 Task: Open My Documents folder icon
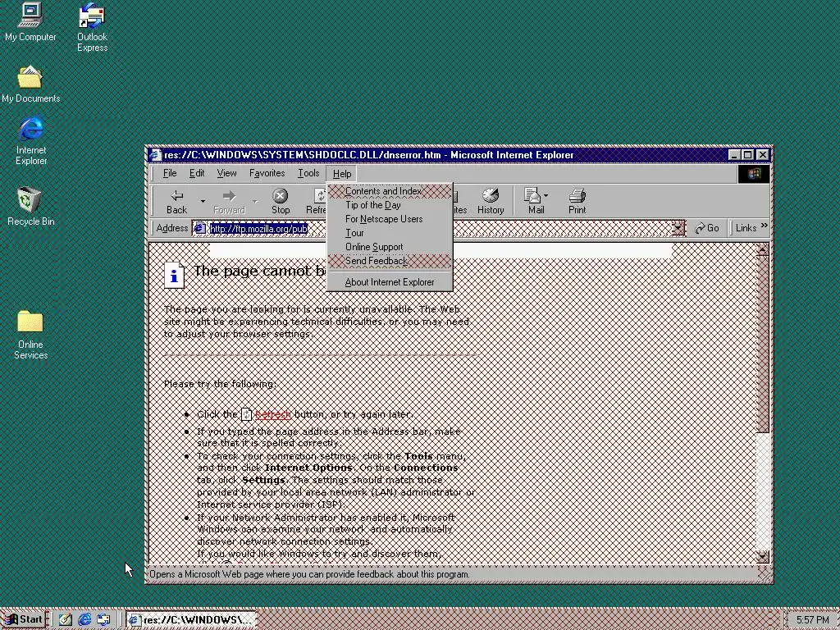pyautogui.click(x=30, y=84)
